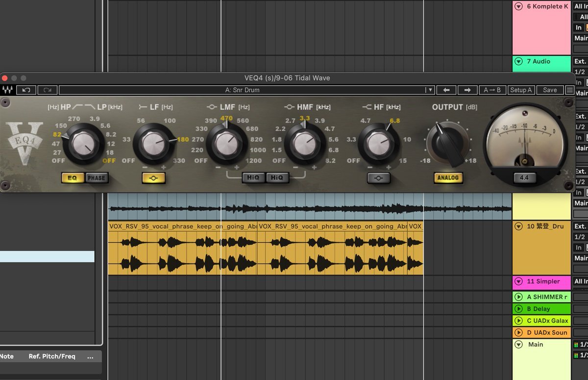Click the Note column header
The image size is (588, 380).
(x=7, y=356)
